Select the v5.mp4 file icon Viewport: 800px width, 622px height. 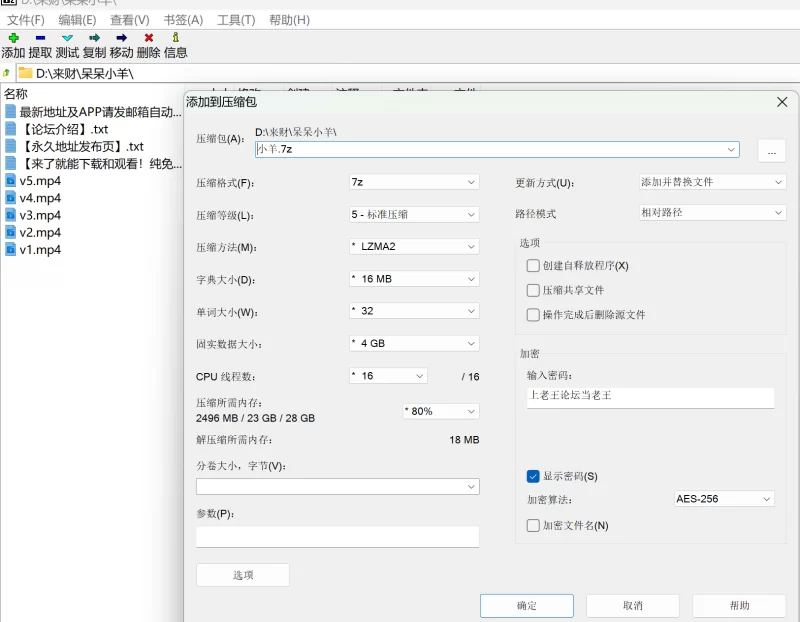[10, 180]
